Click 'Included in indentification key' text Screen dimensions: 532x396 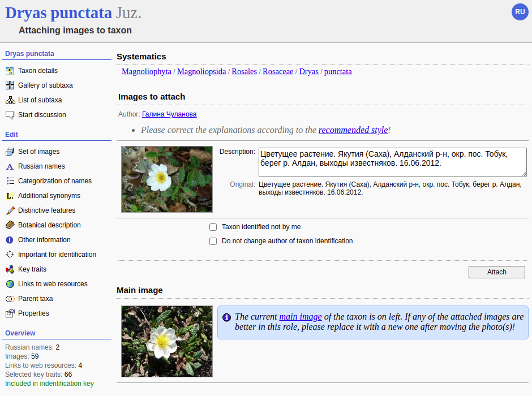[x=50, y=384]
